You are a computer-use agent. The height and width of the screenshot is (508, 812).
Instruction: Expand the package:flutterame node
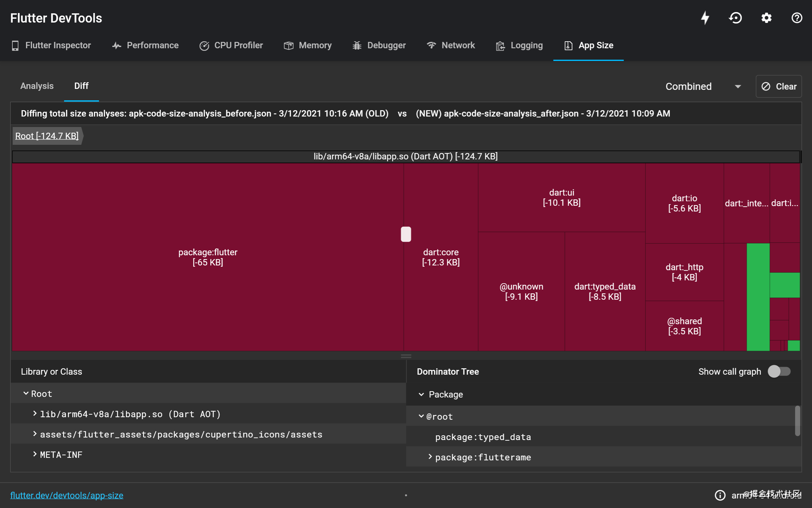(430, 457)
